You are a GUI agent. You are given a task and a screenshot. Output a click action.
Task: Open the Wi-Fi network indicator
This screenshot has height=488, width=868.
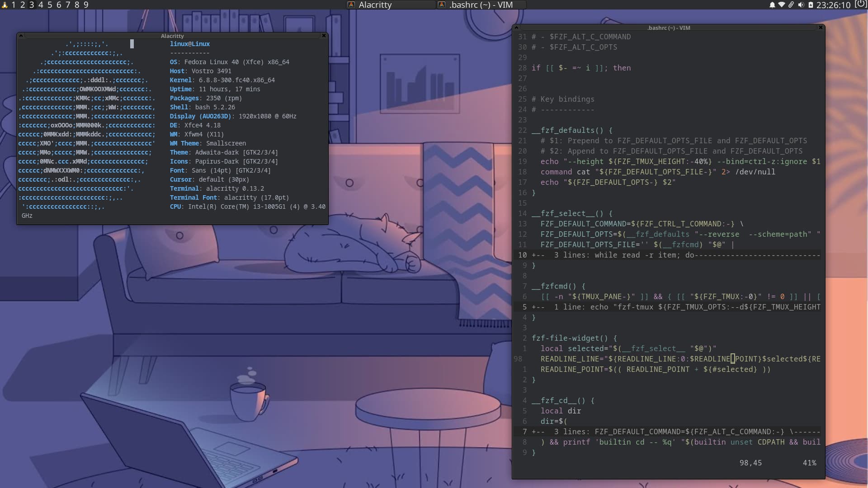781,5
